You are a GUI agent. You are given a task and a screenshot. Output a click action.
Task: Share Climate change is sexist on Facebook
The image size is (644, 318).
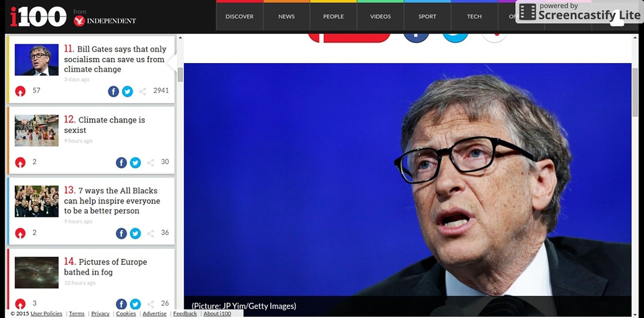click(122, 163)
